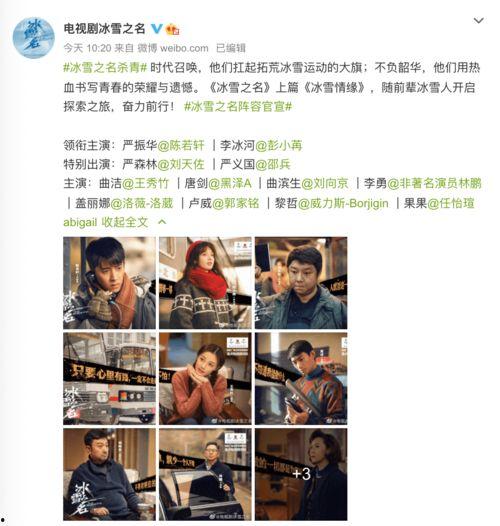Open the post options chevron at top right
500x526 pixels.
[x=478, y=21]
